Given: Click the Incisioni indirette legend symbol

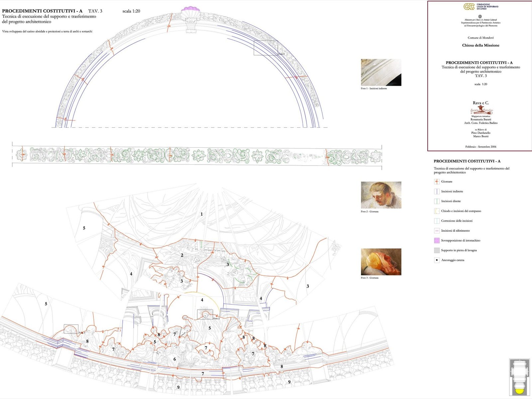Looking at the screenshot, I should click(x=437, y=192).
